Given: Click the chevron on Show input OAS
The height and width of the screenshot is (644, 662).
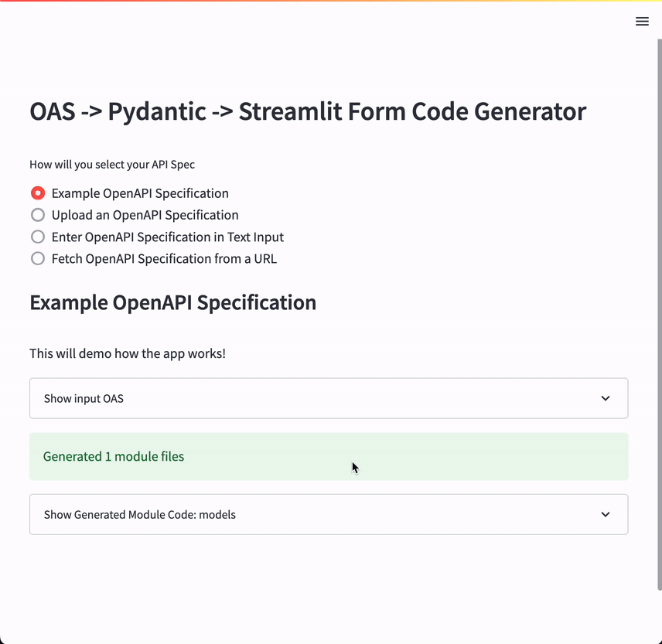Looking at the screenshot, I should click(606, 398).
